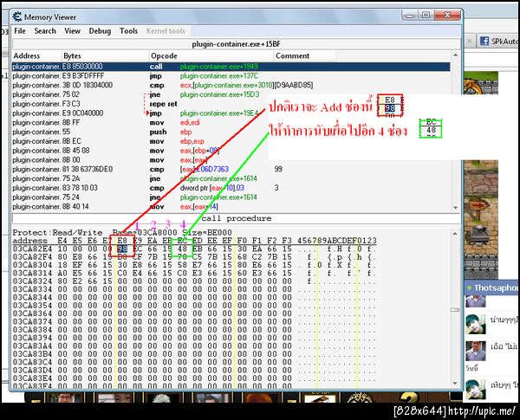Click the question mark icon in the game bar

[x=410, y=397]
